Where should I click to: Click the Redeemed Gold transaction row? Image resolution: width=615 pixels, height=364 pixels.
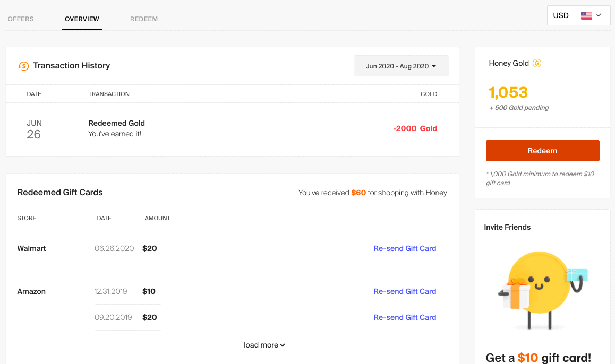(x=232, y=128)
